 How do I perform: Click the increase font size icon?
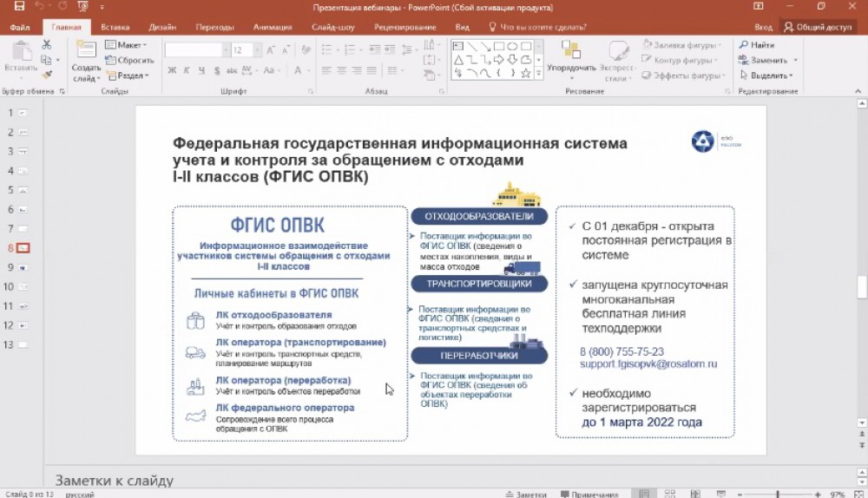(270, 50)
